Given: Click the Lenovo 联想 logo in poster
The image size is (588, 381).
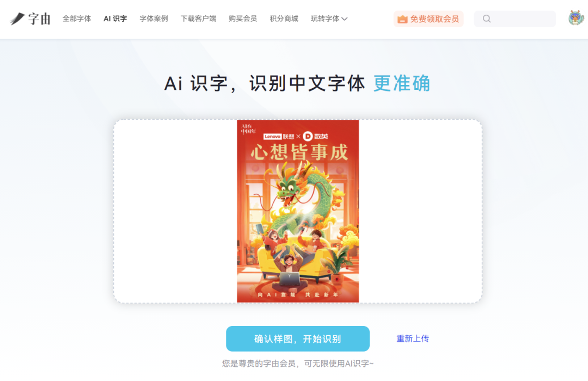Looking at the screenshot, I should pos(279,137).
